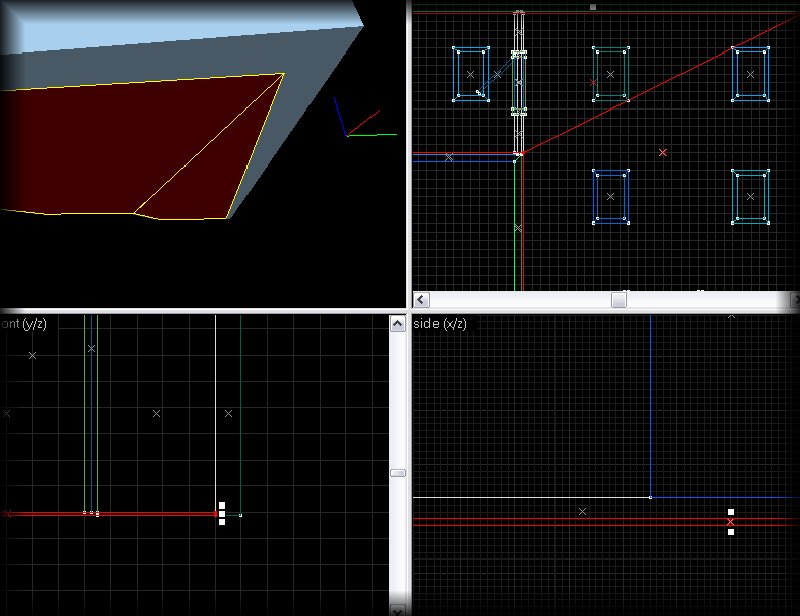
Task: Select the top-left rectangular brush in top view
Action: click(x=470, y=73)
